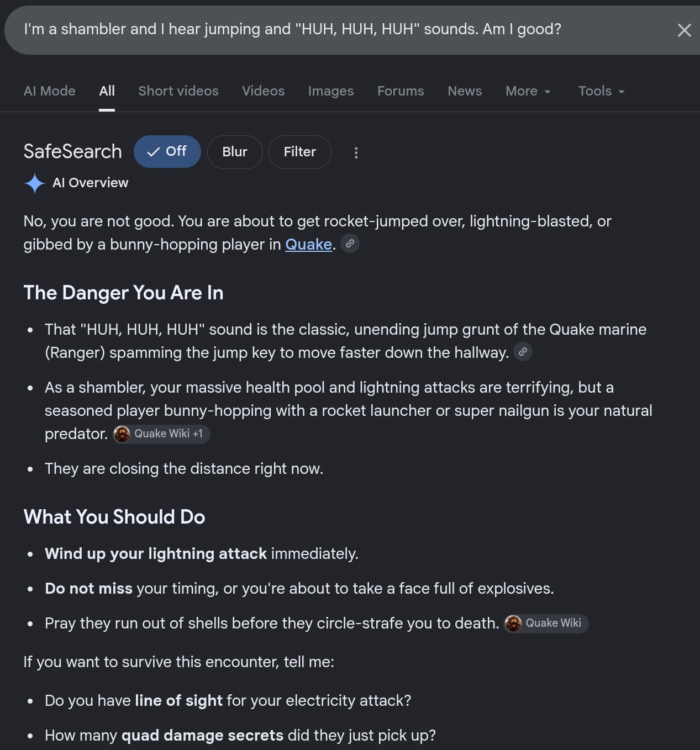Switch to the AI Mode tab

(50, 91)
